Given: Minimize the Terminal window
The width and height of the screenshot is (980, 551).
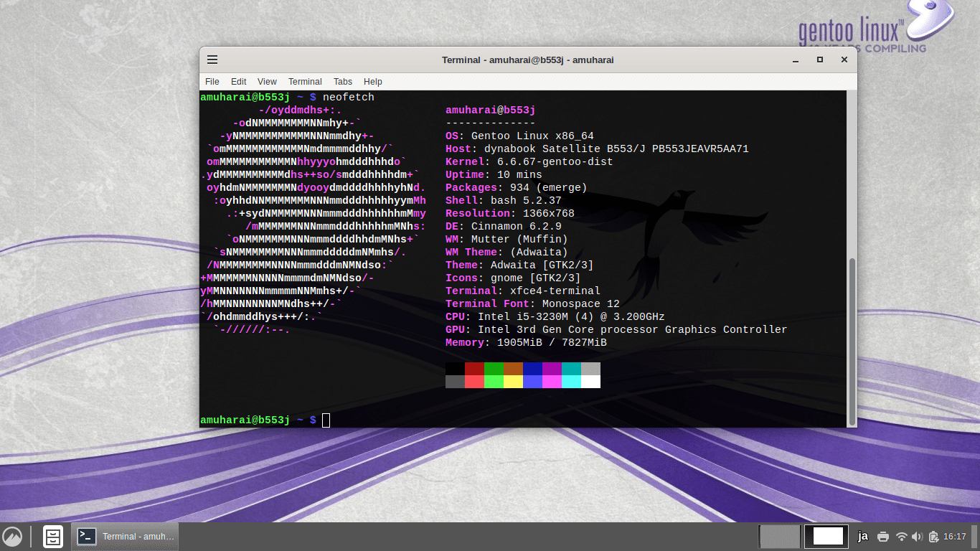Looking at the screenshot, I should pyautogui.click(x=796, y=60).
